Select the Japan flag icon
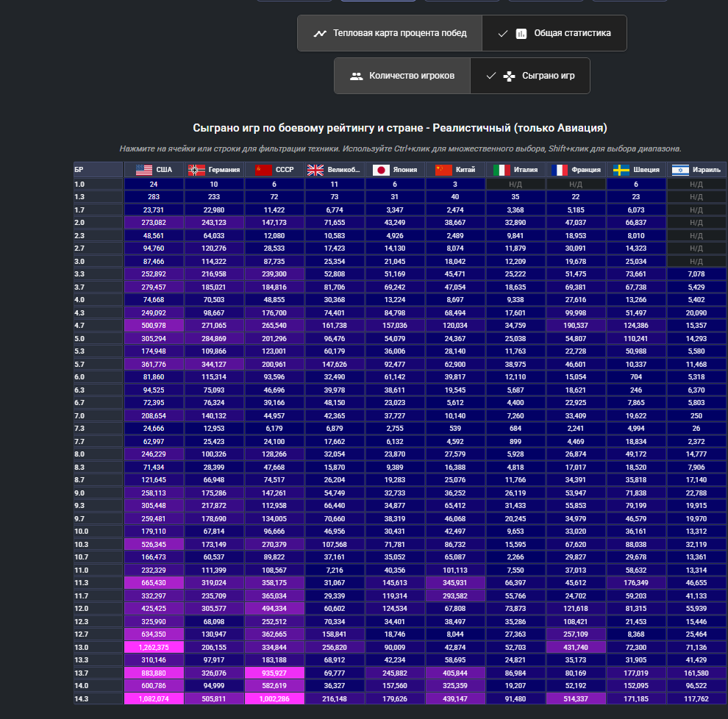Viewport: 728px width, 719px height. tap(380, 170)
